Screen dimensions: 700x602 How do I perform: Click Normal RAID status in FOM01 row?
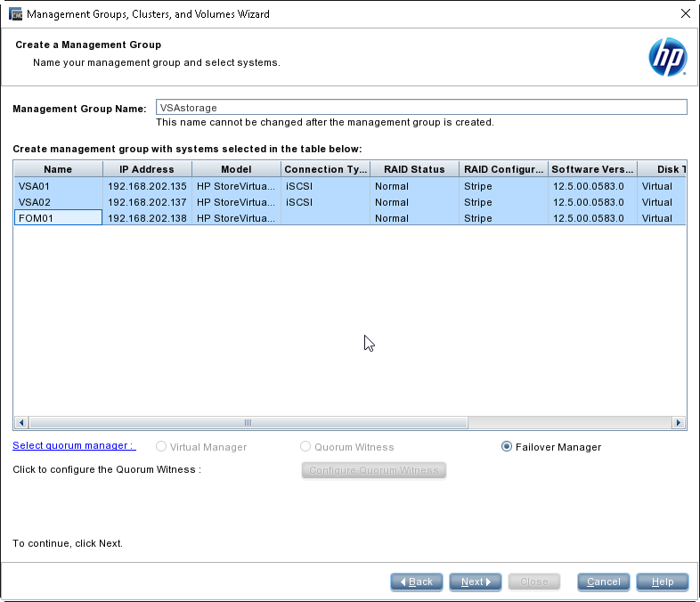[x=415, y=218]
